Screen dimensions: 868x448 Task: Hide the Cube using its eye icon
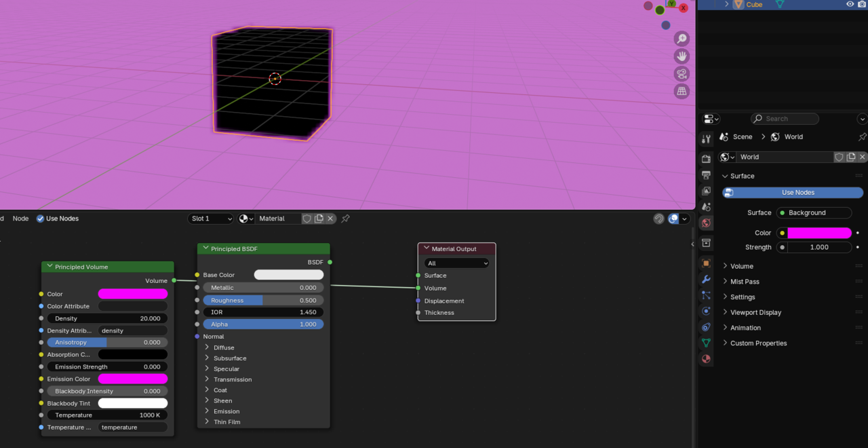850,4
